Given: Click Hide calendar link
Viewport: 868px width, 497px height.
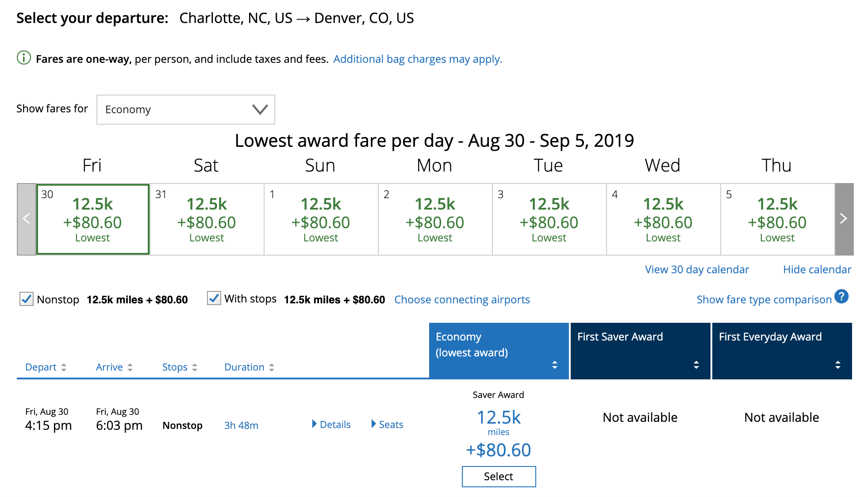Looking at the screenshot, I should pos(817,270).
